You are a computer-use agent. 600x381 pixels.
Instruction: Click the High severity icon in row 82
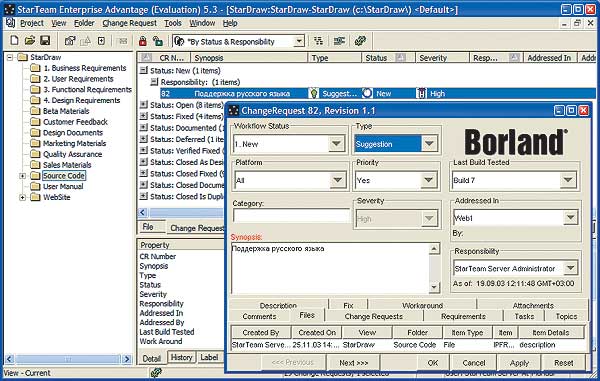(421, 93)
